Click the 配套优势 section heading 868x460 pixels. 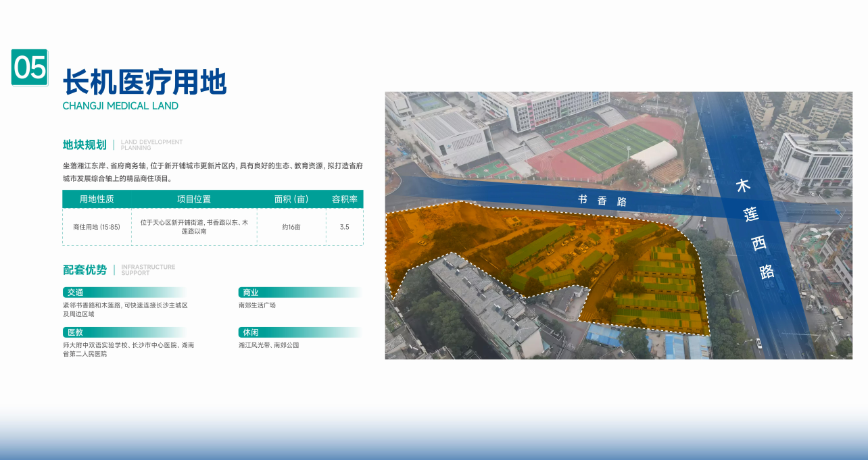point(85,270)
